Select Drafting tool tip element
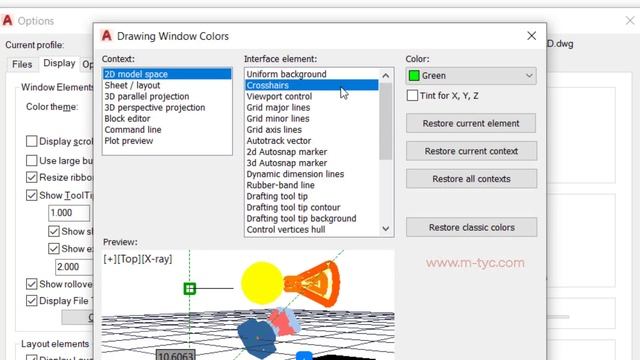This screenshot has height=360, width=640. [312, 196]
